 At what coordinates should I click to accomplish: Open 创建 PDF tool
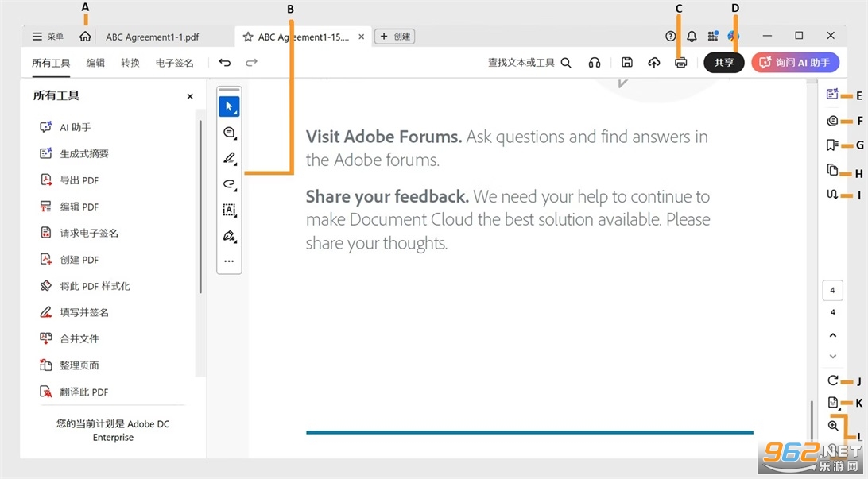coord(69,260)
